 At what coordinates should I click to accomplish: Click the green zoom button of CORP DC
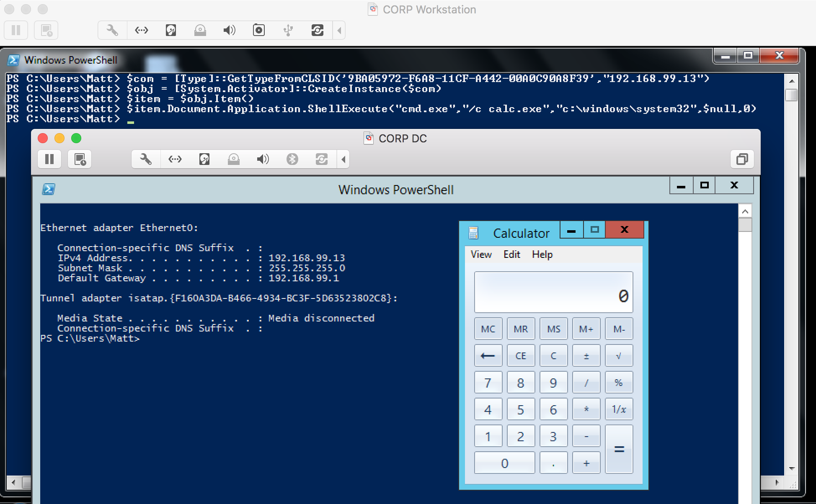point(76,138)
